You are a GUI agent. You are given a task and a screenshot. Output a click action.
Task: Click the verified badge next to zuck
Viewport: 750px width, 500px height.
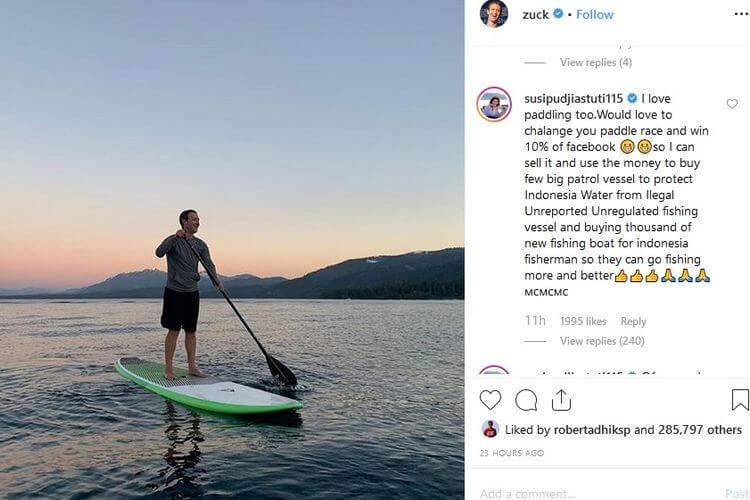click(558, 15)
